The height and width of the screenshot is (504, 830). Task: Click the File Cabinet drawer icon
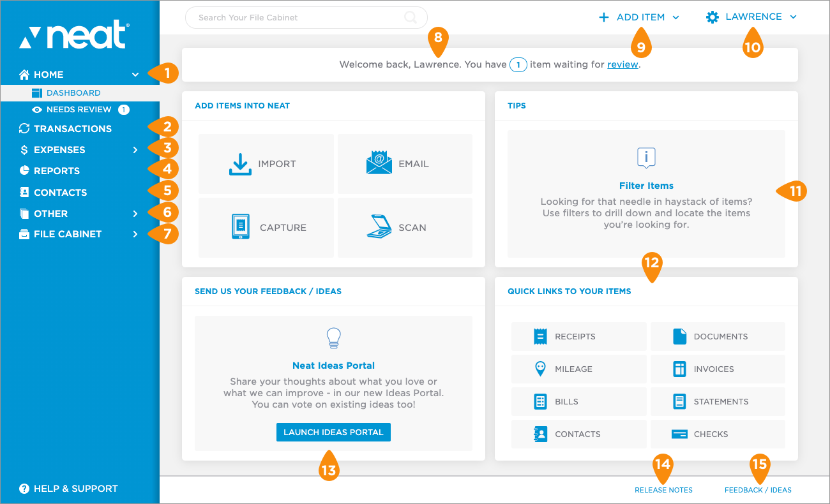(24, 233)
